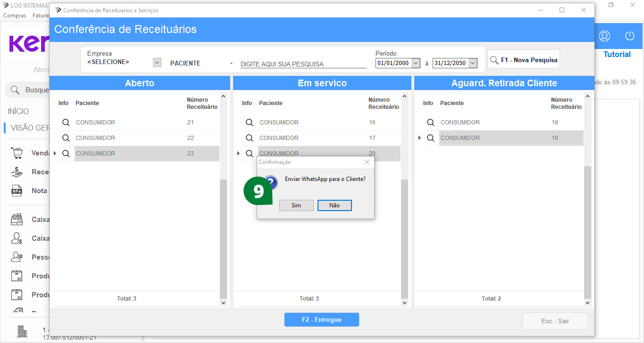The image size is (644, 343).
Task: Click hand-with-money Receber icon in sidebar
Action: click(x=17, y=172)
